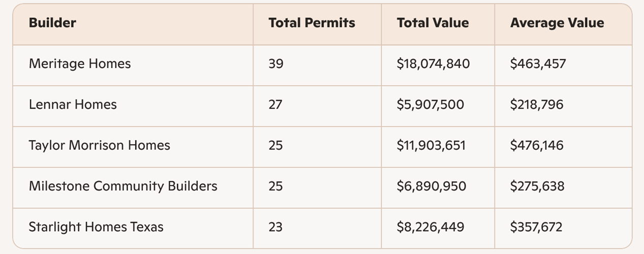Click the Meritage Homes builder cell
This screenshot has width=644, height=254.
click(x=80, y=64)
